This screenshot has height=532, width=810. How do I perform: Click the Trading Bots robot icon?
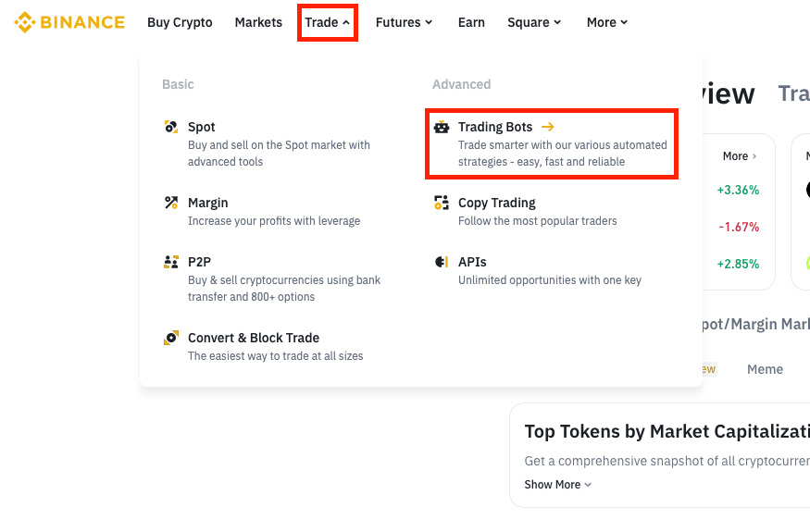click(442, 127)
